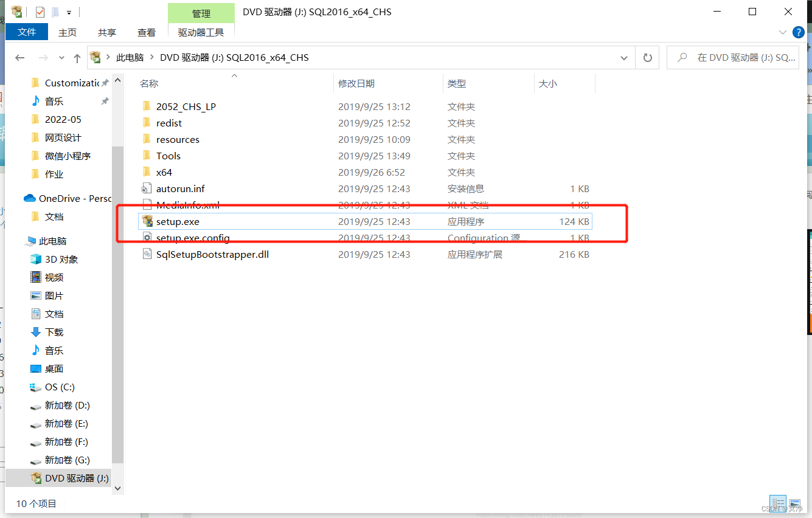Open 下载 in navigation pane
Viewport: 812px width, 518px height.
pyautogui.click(x=54, y=332)
